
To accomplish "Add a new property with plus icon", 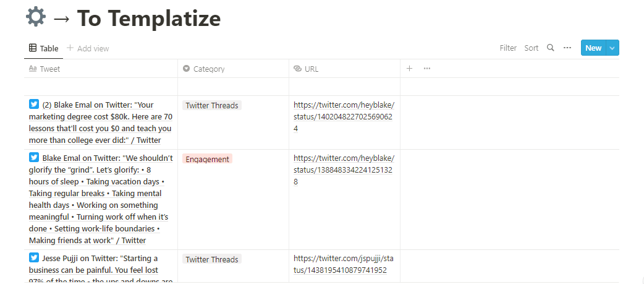I will 409,69.
